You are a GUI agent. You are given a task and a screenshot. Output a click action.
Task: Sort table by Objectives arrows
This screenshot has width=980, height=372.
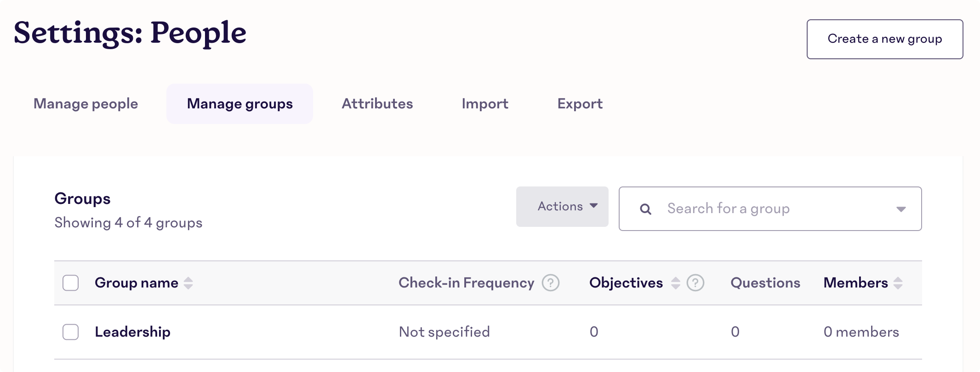pyautogui.click(x=675, y=283)
